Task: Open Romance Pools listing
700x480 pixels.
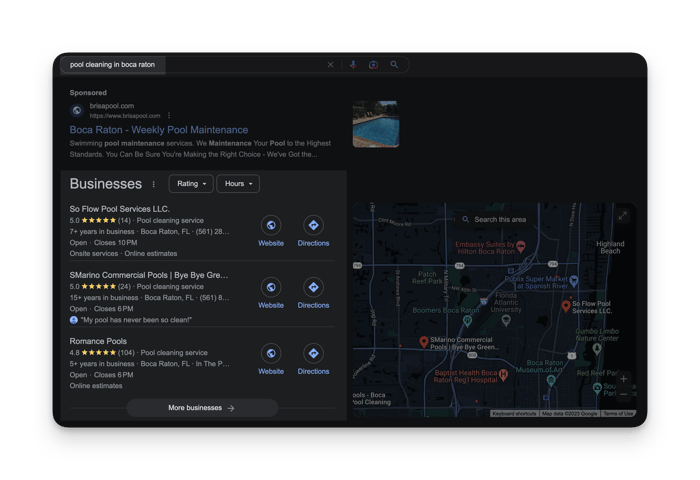Action: (98, 341)
